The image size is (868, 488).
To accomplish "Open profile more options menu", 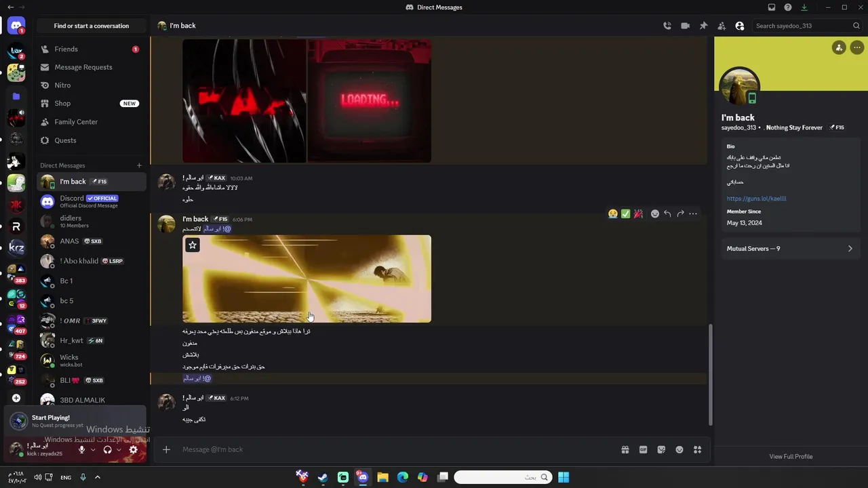I will [857, 47].
